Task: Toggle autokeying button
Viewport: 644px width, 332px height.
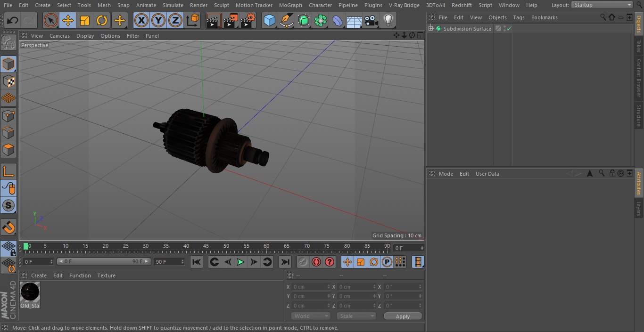Action: pyautogui.click(x=316, y=262)
